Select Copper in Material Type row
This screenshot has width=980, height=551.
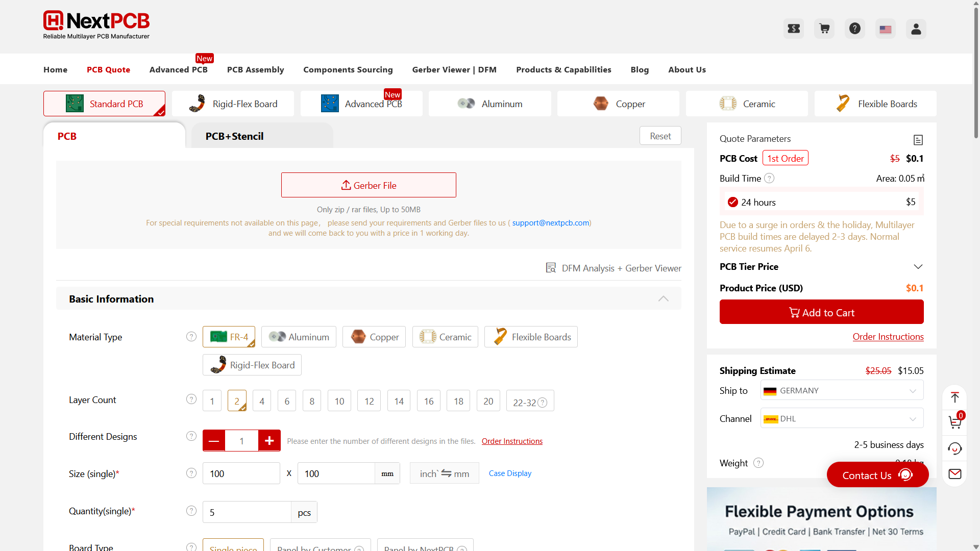[x=374, y=337]
